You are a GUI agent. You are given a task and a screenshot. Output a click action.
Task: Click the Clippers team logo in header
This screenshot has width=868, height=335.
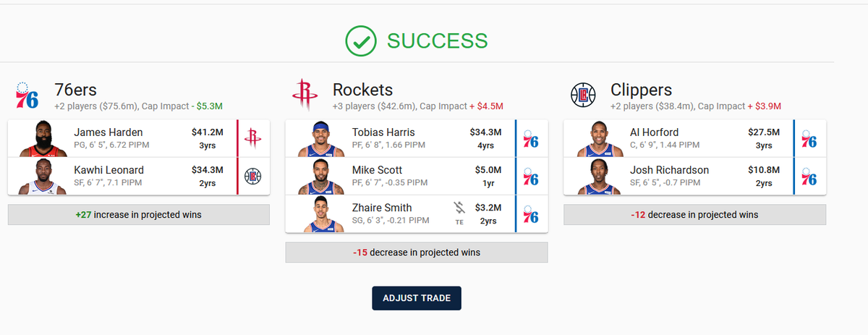[x=582, y=96]
